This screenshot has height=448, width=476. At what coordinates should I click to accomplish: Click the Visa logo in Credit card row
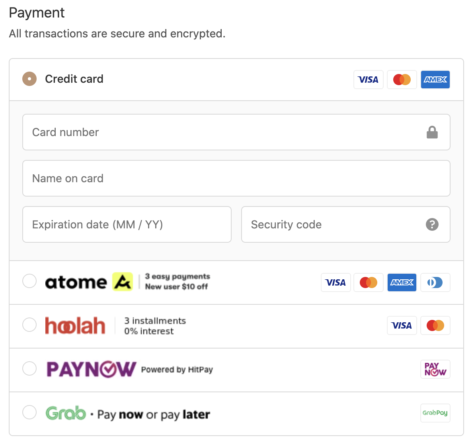point(369,80)
